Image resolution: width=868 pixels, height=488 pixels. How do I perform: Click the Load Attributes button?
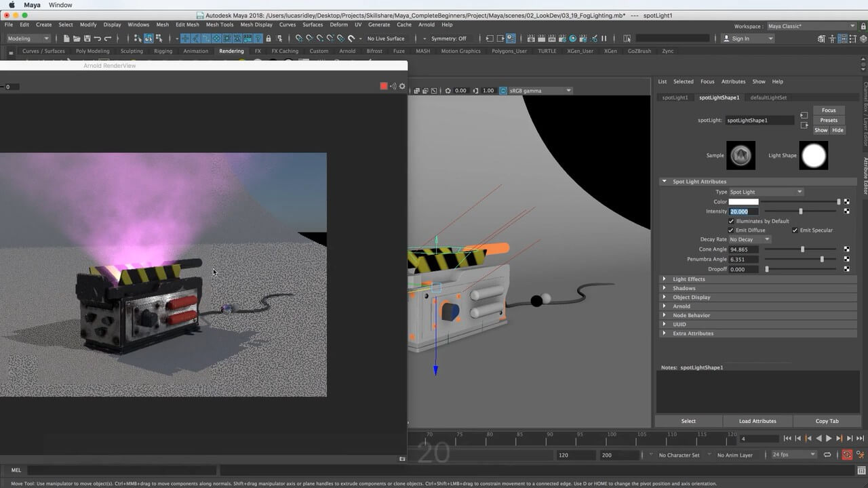coord(757,421)
